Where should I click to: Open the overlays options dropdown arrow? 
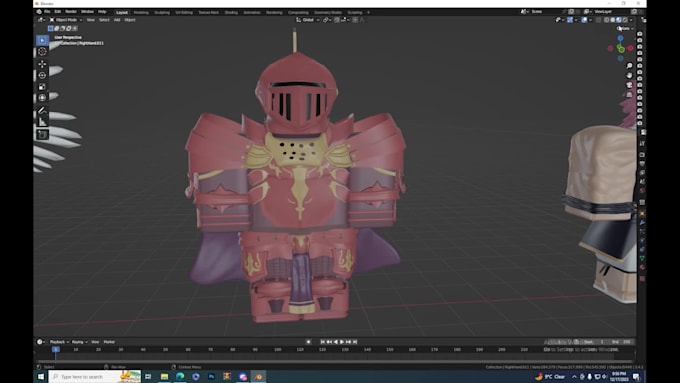coord(591,20)
